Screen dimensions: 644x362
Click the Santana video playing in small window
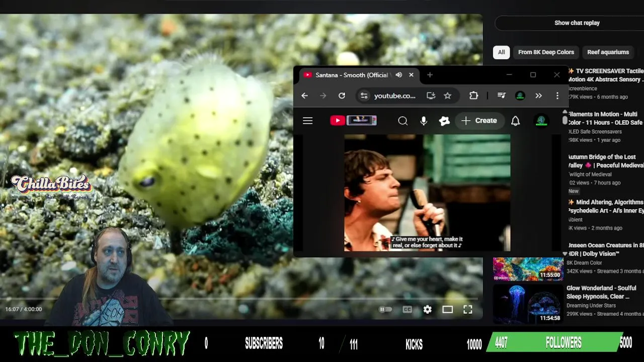pyautogui.click(x=427, y=193)
